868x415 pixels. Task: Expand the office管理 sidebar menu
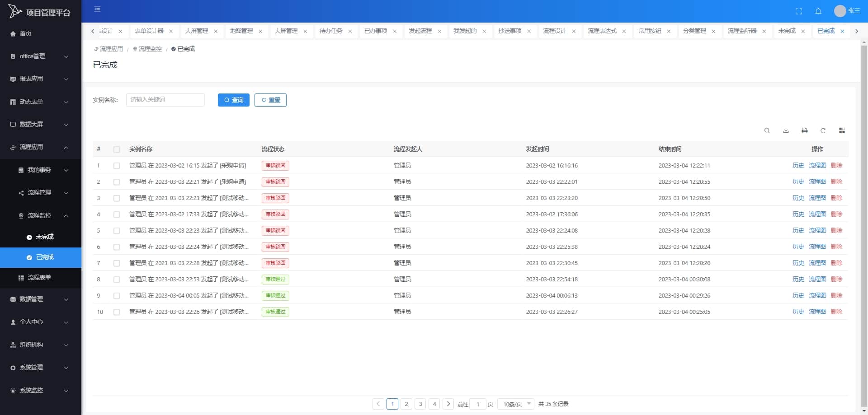[x=41, y=56]
